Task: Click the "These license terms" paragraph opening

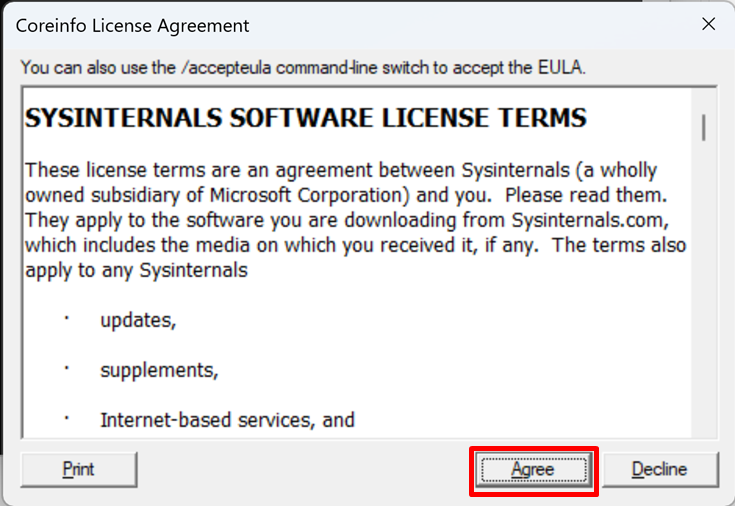Action: point(100,170)
